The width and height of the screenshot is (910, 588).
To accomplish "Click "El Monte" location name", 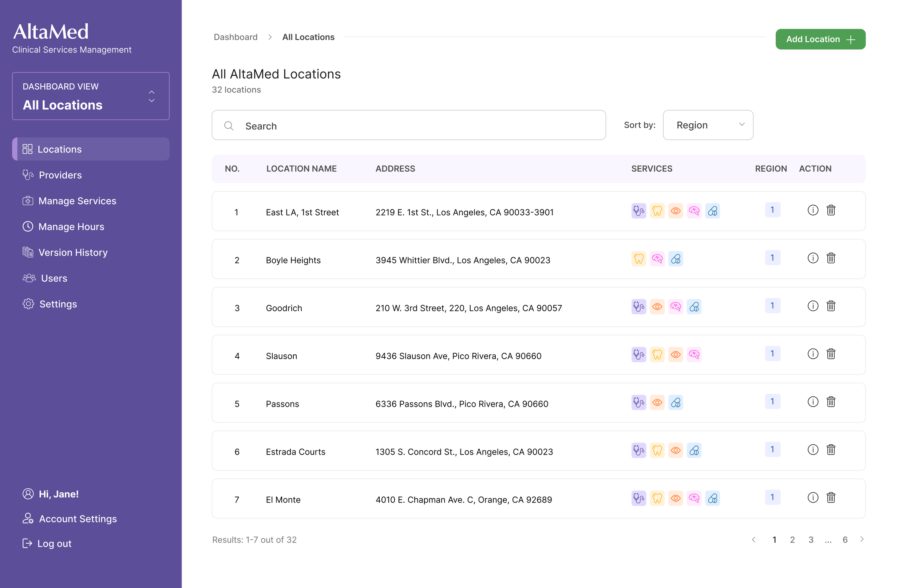I will pyautogui.click(x=283, y=500).
